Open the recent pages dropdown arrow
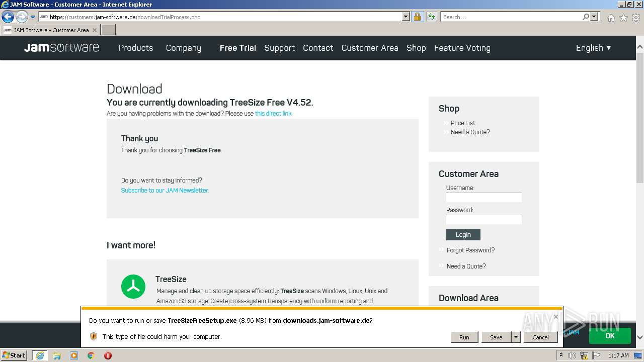Screen dimensions: 644x362 pos(33,17)
